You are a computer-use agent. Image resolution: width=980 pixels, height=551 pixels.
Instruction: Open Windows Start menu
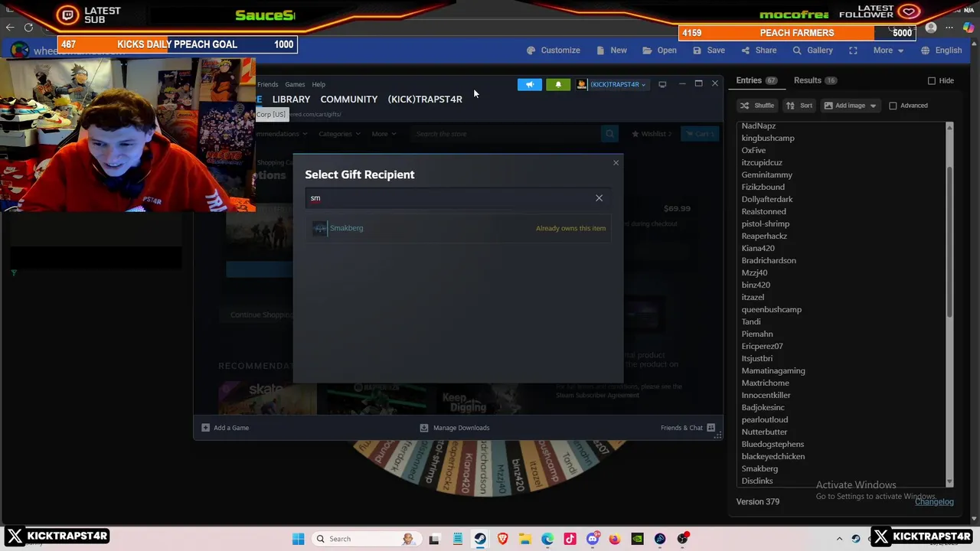click(298, 539)
